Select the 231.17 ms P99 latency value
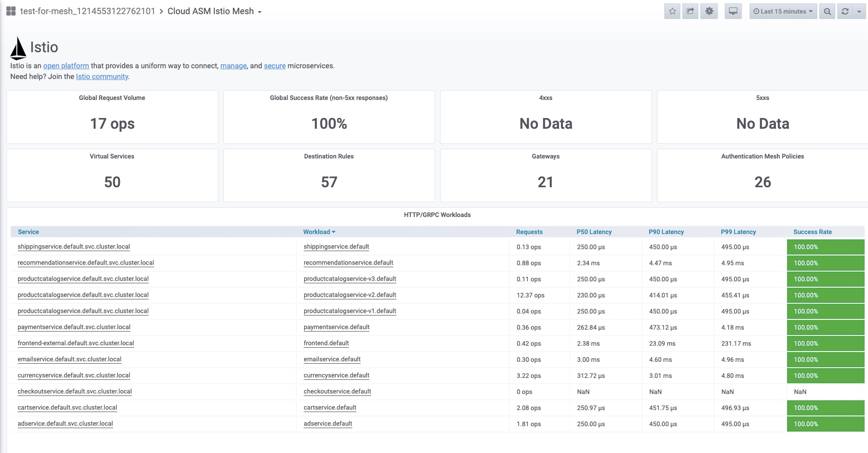 tap(736, 344)
